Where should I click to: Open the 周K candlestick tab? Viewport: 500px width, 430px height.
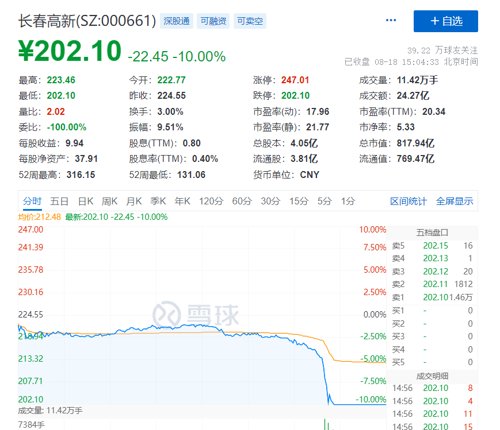coord(110,201)
